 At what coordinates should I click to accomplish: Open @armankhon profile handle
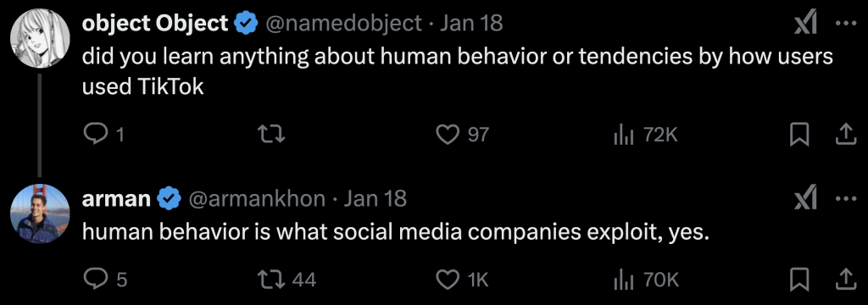258,199
